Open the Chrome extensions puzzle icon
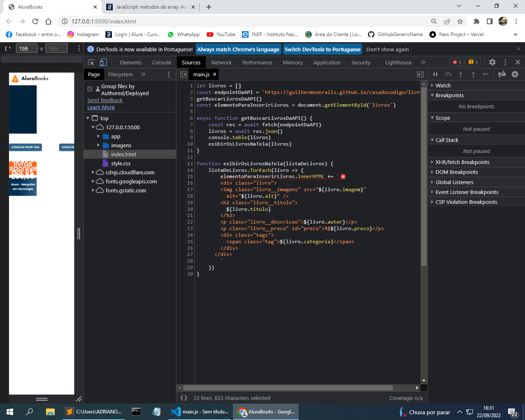 [476, 21]
